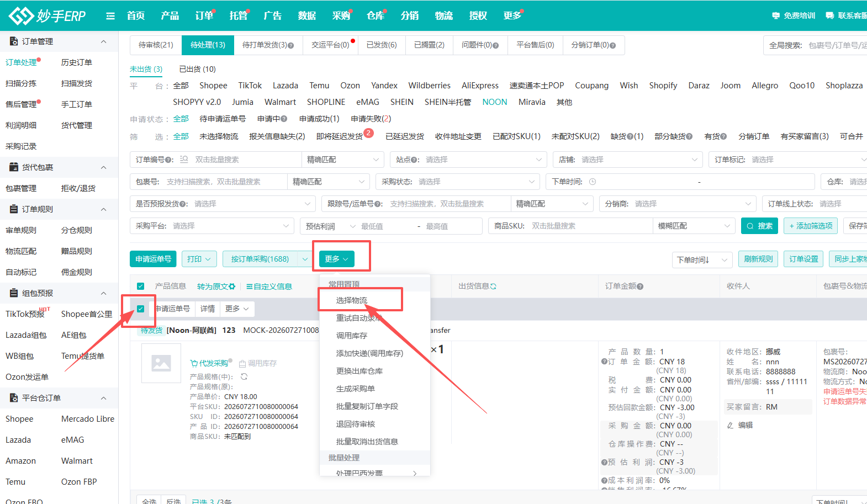Screen dimensions: 867x504
Task: Switch to the 已发货(6) tab
Action: [x=382, y=45]
